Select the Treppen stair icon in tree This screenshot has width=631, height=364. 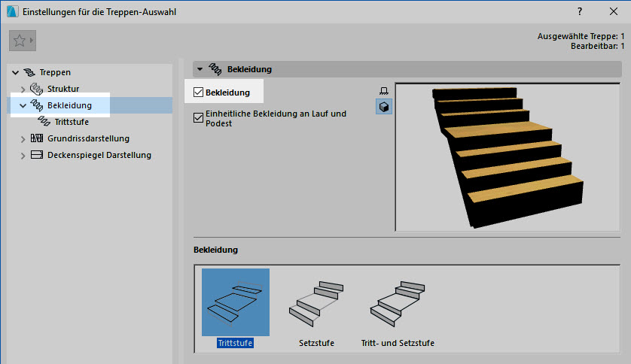(x=29, y=72)
